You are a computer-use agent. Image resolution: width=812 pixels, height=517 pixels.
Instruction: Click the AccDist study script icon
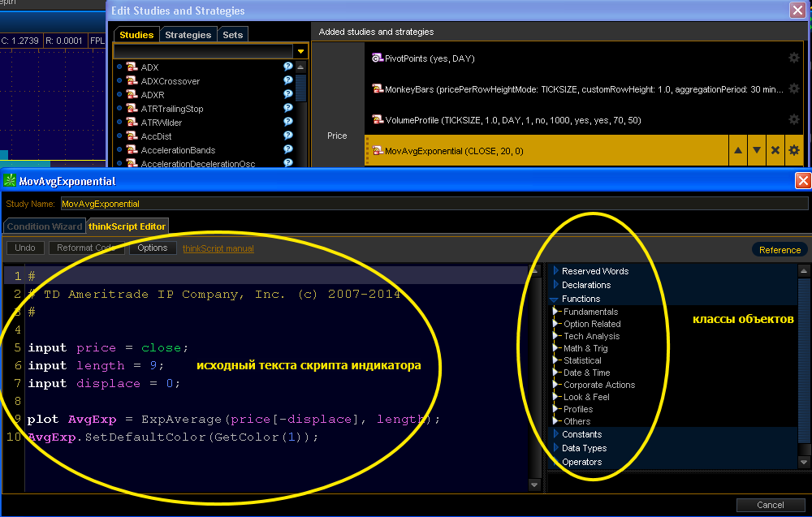[132, 136]
